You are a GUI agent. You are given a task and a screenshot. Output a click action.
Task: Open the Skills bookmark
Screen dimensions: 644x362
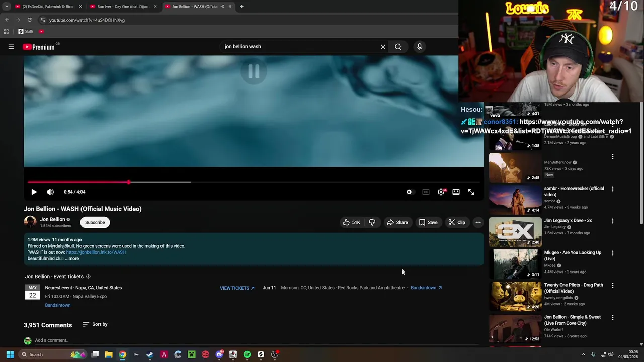[26, 31]
